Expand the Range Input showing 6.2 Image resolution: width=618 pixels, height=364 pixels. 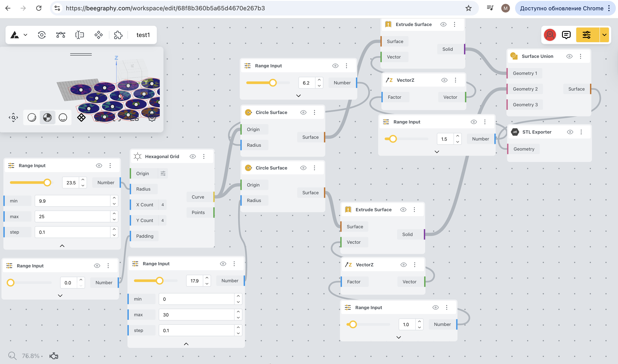[298, 96]
